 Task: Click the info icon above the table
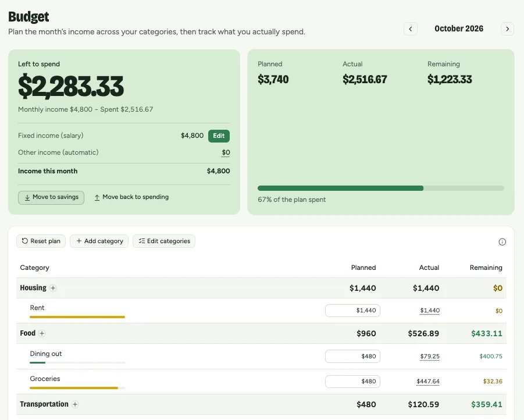(502, 242)
